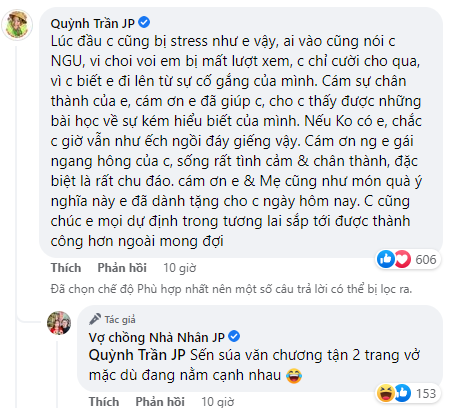Open Vợ chồng Nhà Nhân JP avatar

pyautogui.click(x=59, y=323)
